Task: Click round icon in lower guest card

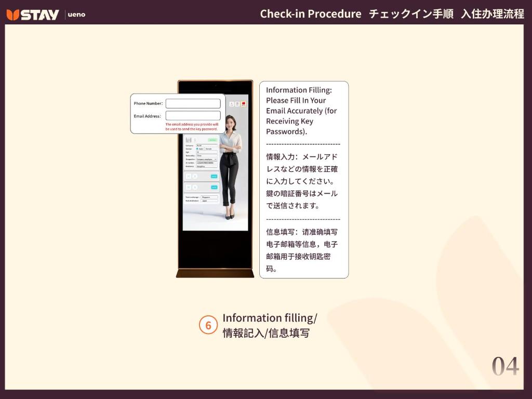Action: click(195, 187)
